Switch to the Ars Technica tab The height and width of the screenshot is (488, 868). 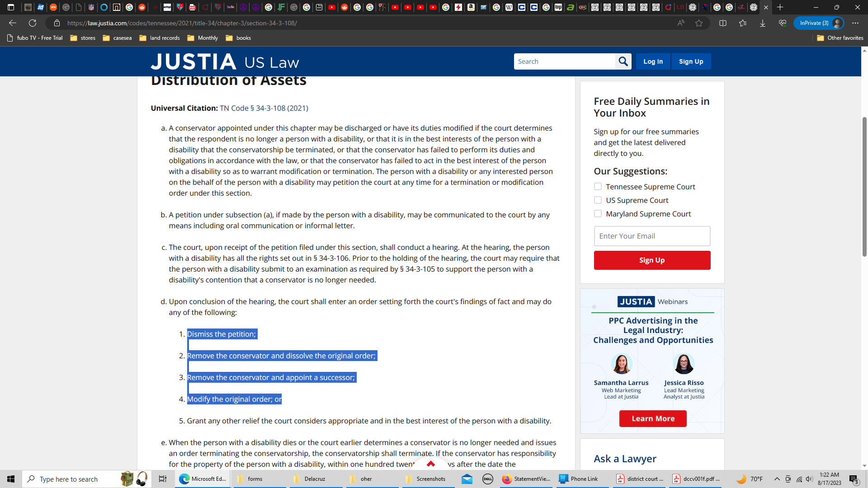(x=53, y=7)
